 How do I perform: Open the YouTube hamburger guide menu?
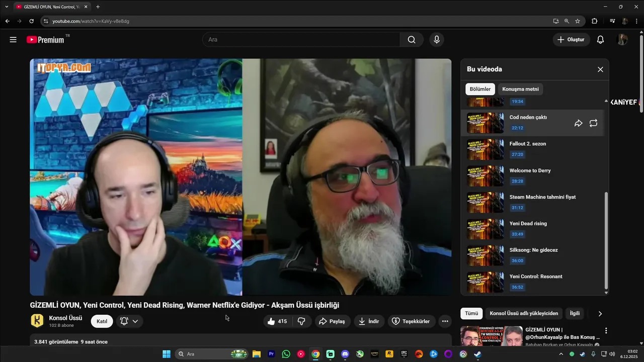point(13,40)
